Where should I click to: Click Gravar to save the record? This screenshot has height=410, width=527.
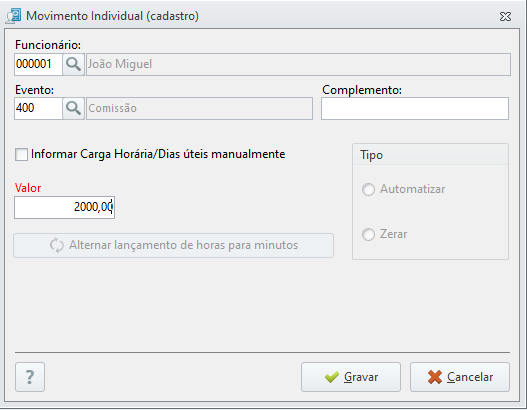pyautogui.click(x=351, y=377)
